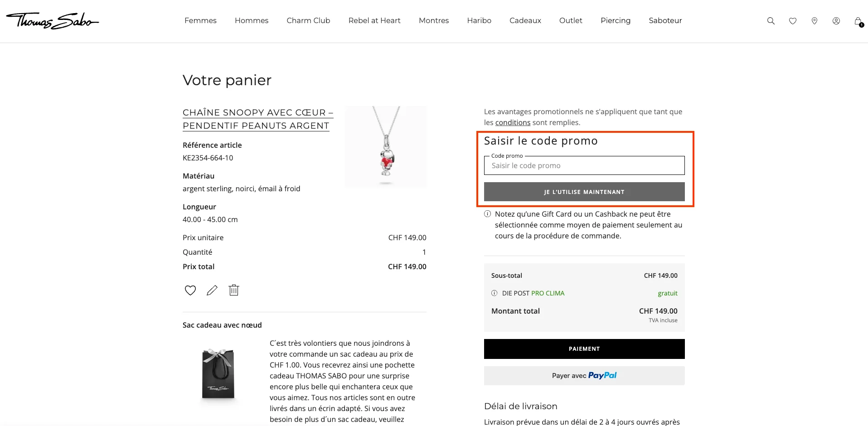Remove the necklace using the trash icon
Image resolution: width=868 pixels, height=426 pixels.
coord(233,290)
